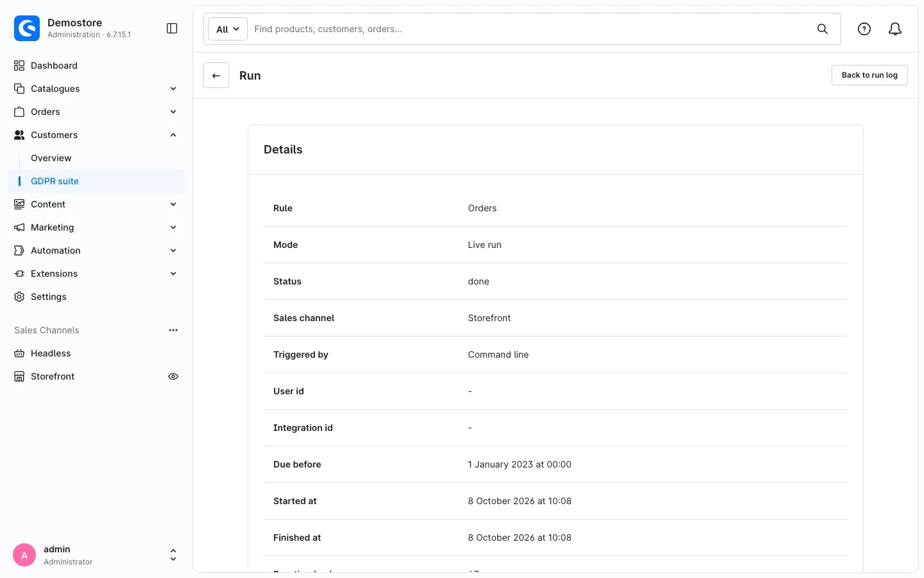Screen dimensions: 924x578
Task: Click the Customers people icon
Action: point(19,135)
